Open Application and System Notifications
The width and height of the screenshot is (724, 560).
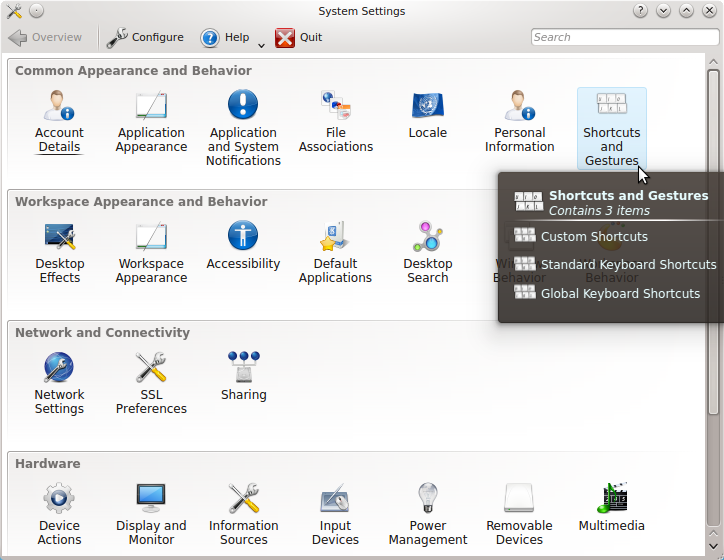pos(243,105)
